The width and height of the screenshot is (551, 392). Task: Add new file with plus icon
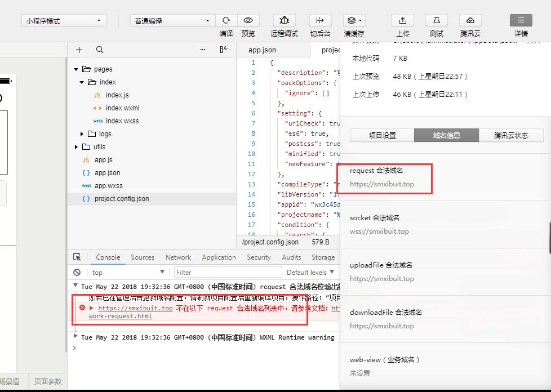(79, 50)
